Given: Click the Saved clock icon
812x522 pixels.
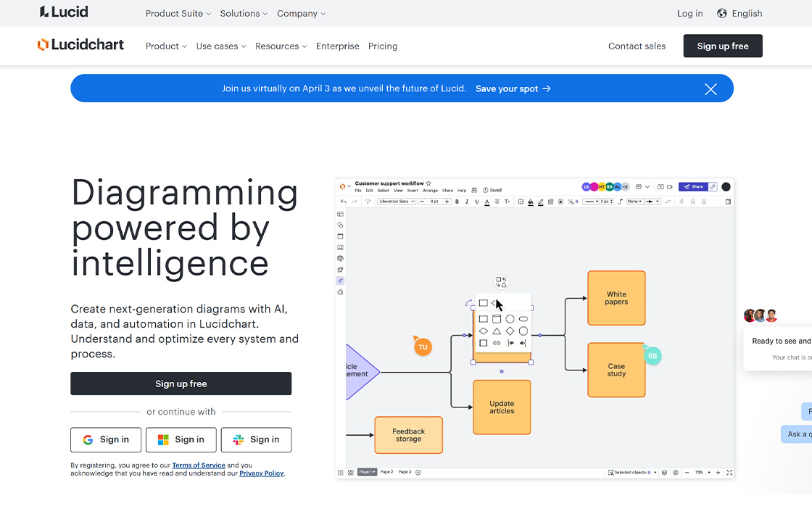Looking at the screenshot, I should [485, 190].
